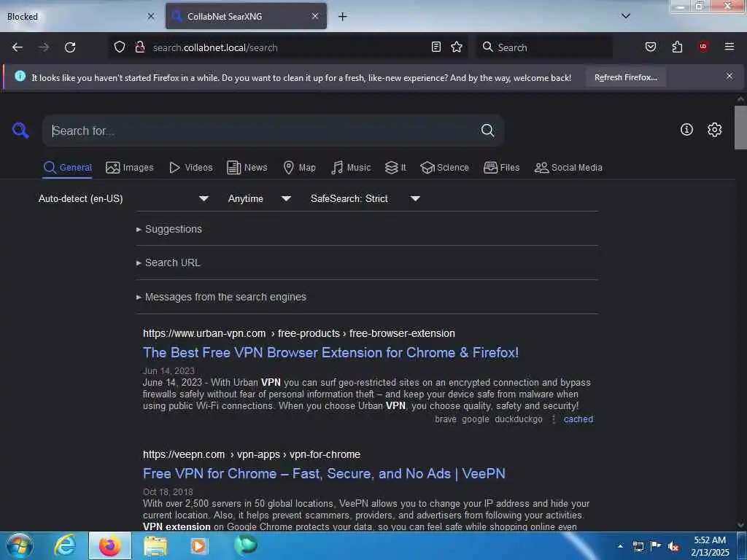Viewport: 747px width, 560px height.
Task: Switch to Map search category
Action: 299,168
